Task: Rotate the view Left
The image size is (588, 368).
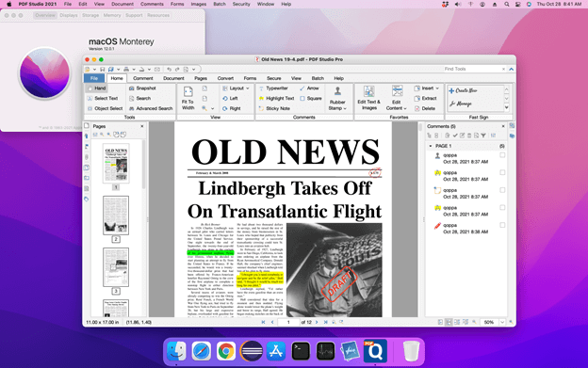Action: 230,99
